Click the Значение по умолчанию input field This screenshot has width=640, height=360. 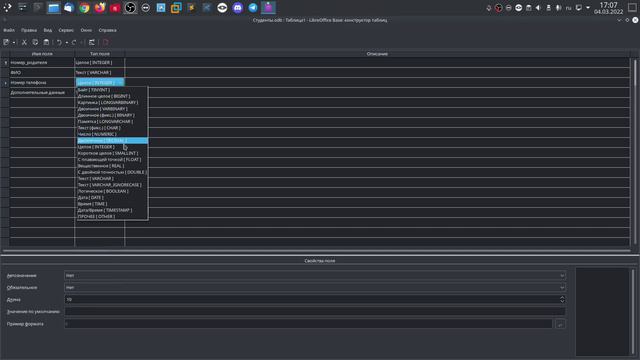pos(315,311)
